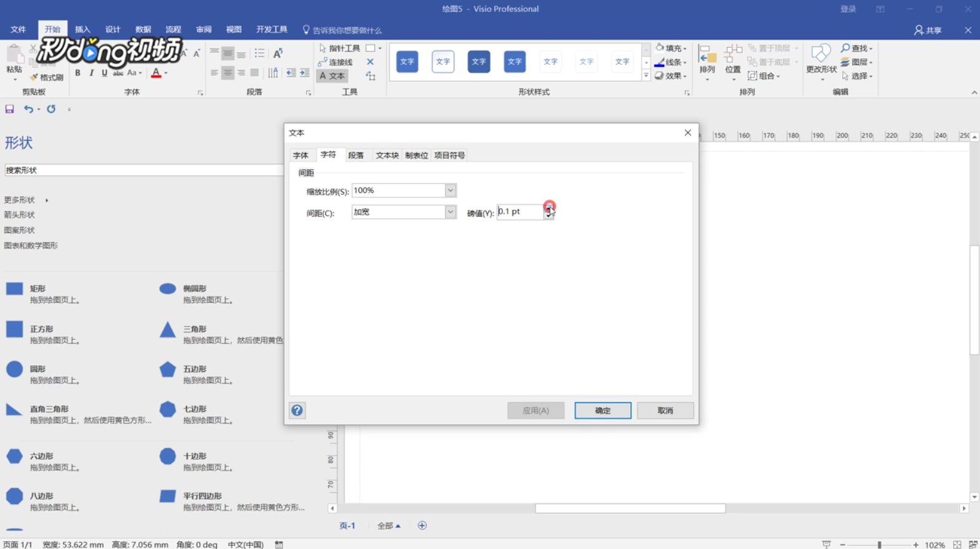The height and width of the screenshot is (549, 980).
Task: Open the 位置 position button
Action: 733,63
